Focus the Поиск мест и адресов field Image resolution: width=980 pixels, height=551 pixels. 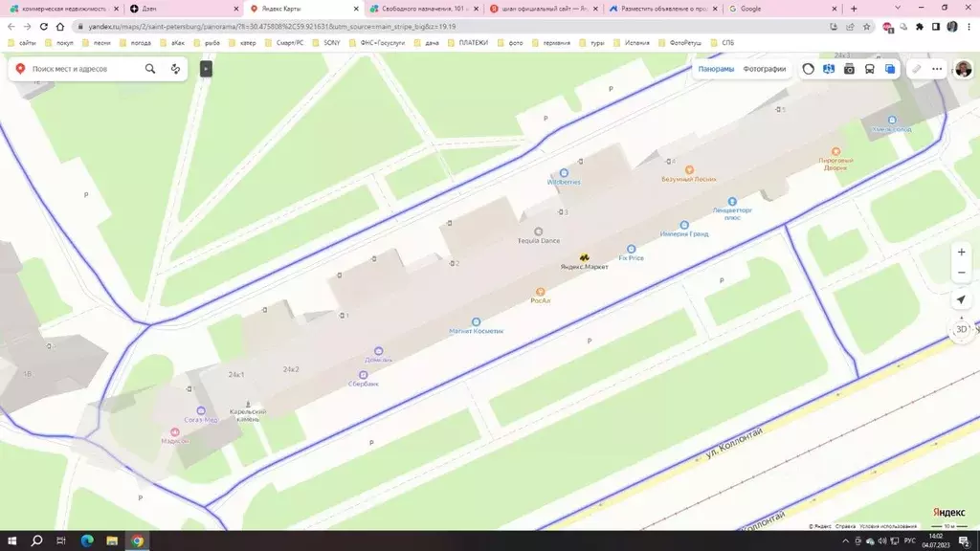click(84, 69)
